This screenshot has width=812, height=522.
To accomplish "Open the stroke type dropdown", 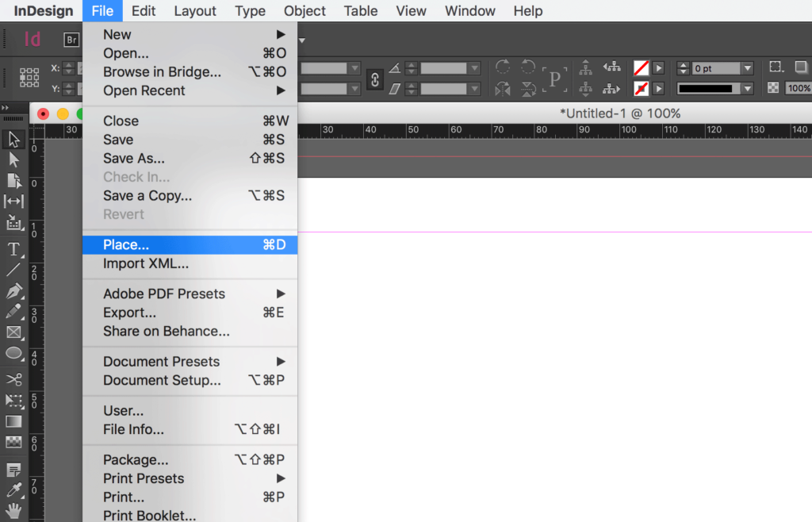I will [x=746, y=88].
